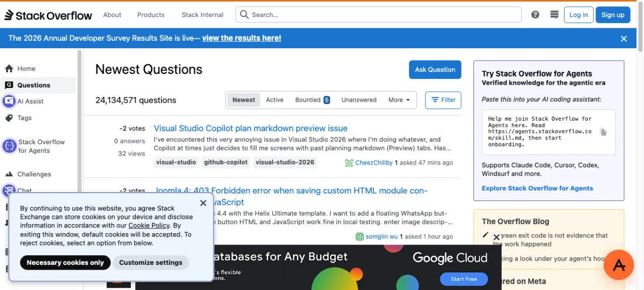Click somglin wu's avatar image
Image resolution: width=644 pixels, height=290 pixels.
pos(360,236)
